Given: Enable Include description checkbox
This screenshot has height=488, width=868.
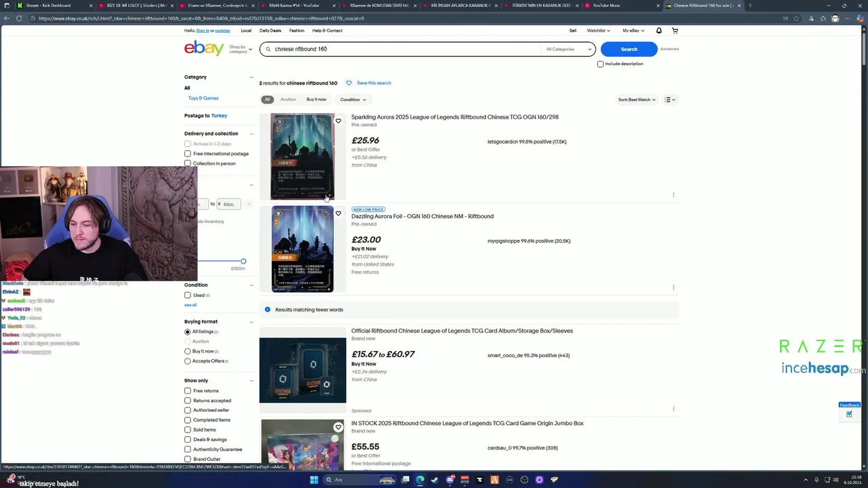Looking at the screenshot, I should 600,64.
